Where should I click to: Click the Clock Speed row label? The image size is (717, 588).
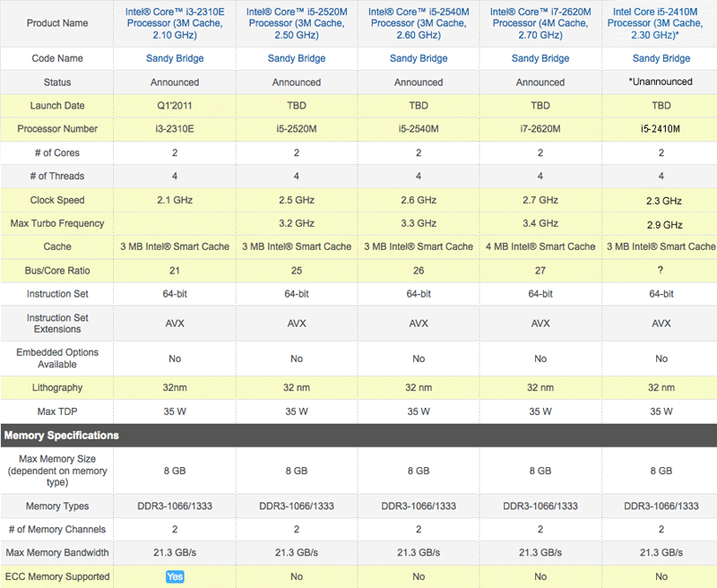tap(57, 200)
